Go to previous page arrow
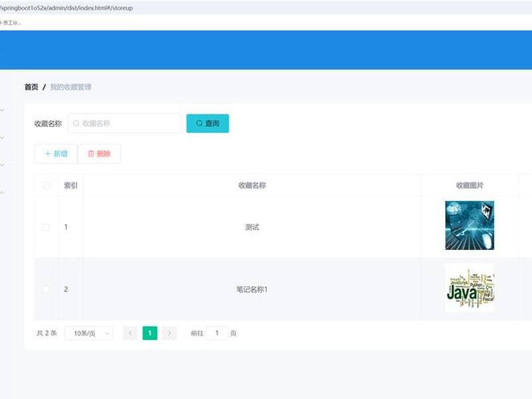Viewport: 532px width, 399px height. 130,333
